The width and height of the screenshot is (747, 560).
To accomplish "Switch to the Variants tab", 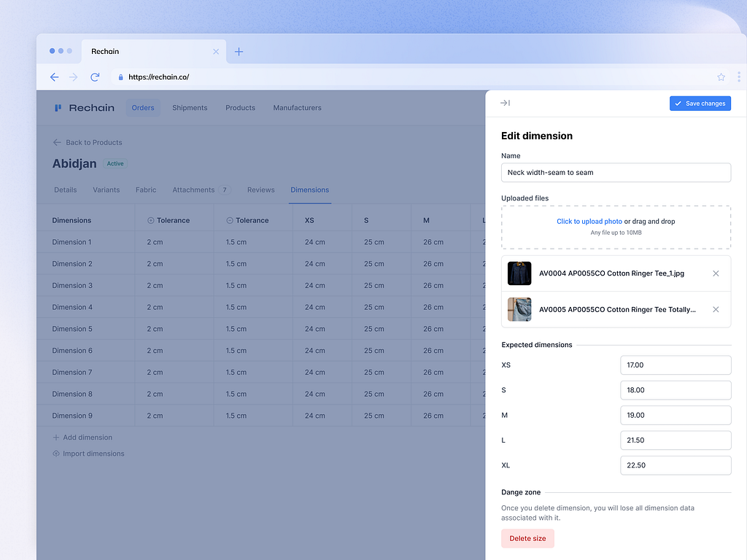I will (x=106, y=189).
